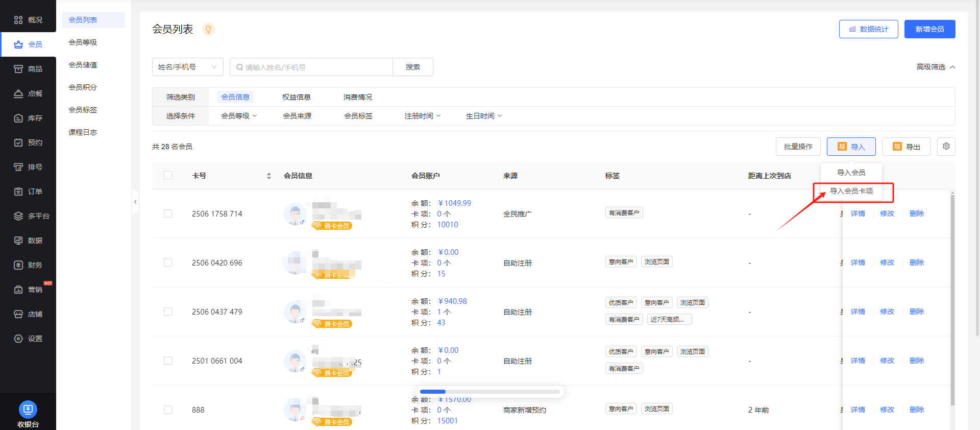The image size is (980, 430).
Task: Click the 营销 marketing icon in sidebar
Action: tap(18, 290)
